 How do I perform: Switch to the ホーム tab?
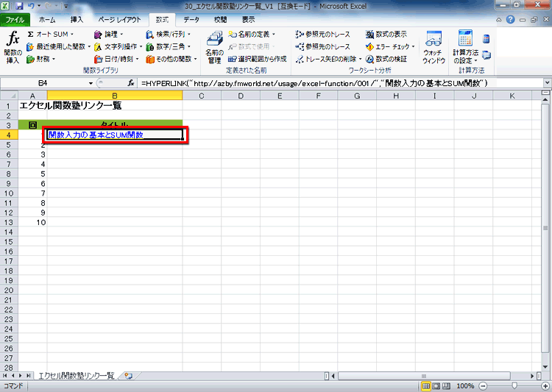point(47,20)
